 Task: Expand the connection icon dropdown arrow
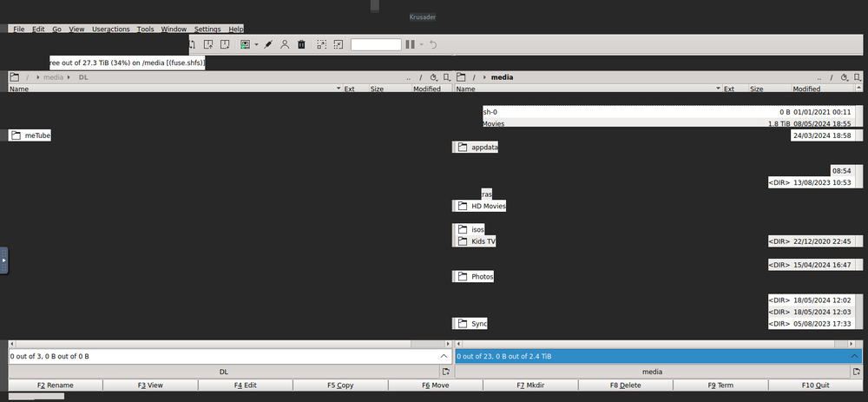(256, 44)
